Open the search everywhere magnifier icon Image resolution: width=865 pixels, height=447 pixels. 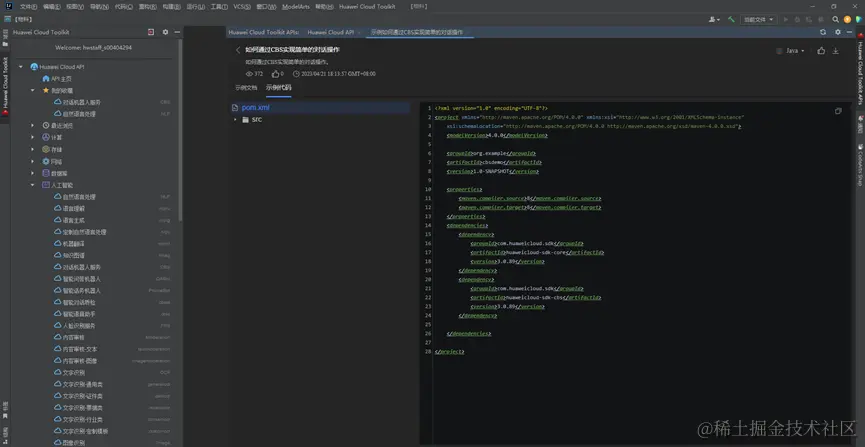835,19
